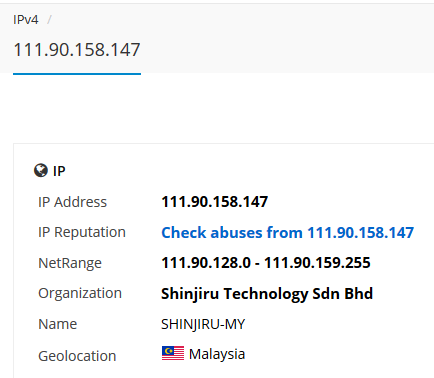This screenshot has width=434, height=378.
Task: Click the IP Reputation field label
Action: point(82,232)
